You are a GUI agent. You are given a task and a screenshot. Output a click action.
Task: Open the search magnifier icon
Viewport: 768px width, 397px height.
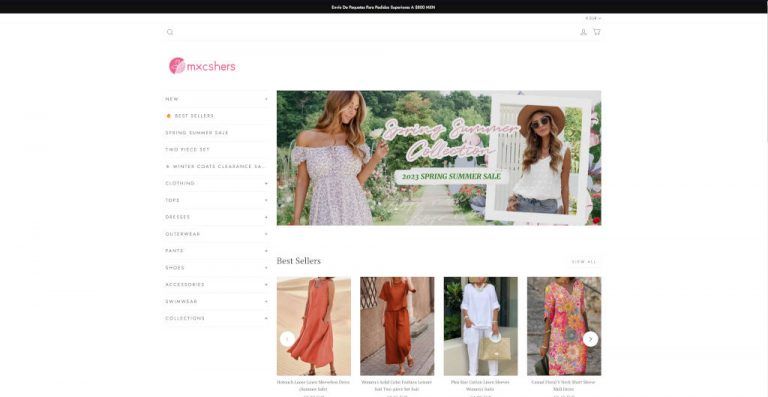pyautogui.click(x=170, y=32)
